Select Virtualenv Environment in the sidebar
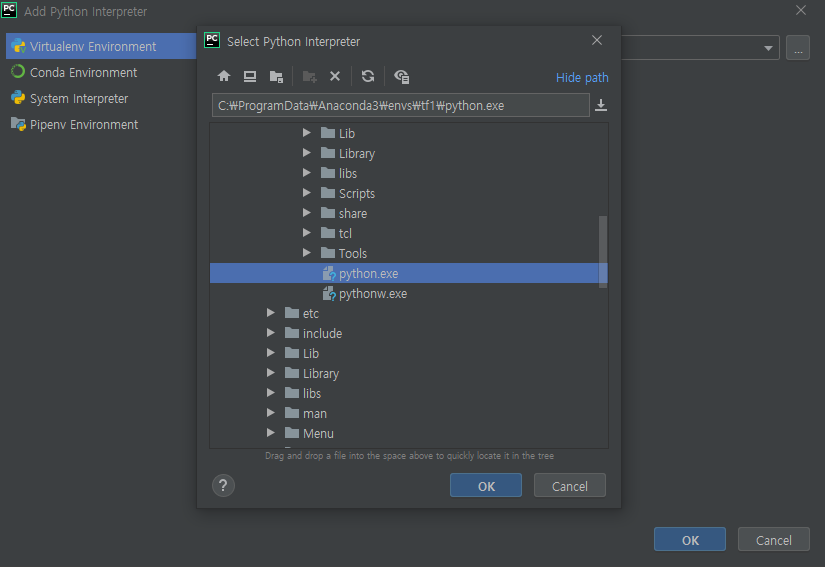The height and width of the screenshot is (567, 825). pos(101,46)
